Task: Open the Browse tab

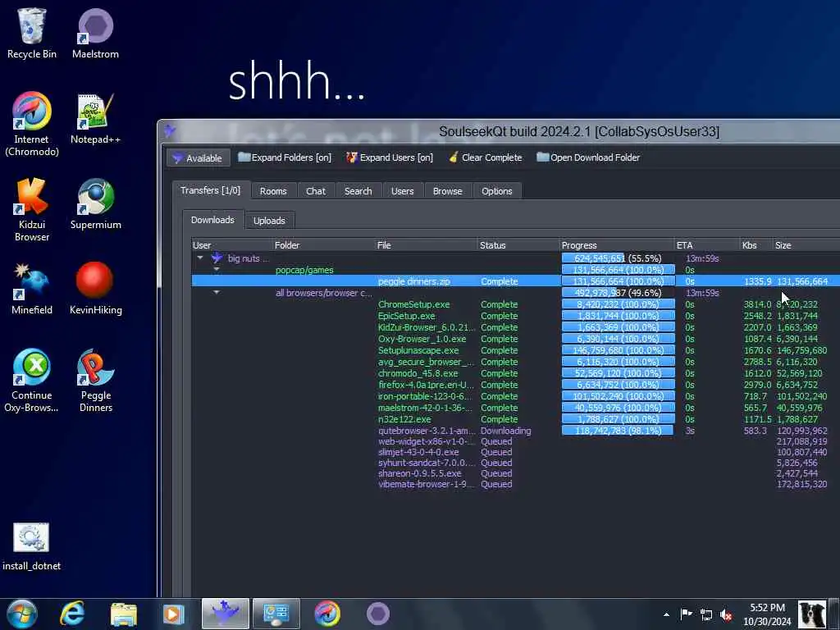Action: 447,191
